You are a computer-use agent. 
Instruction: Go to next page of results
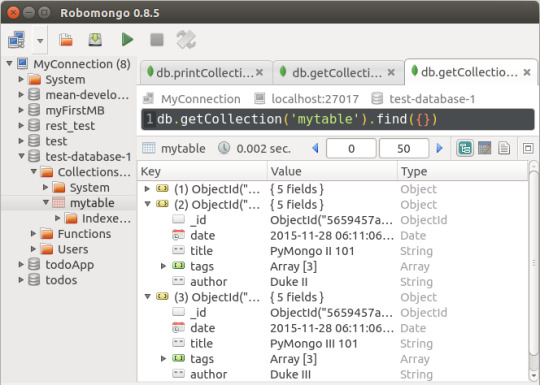pyautogui.click(x=439, y=148)
